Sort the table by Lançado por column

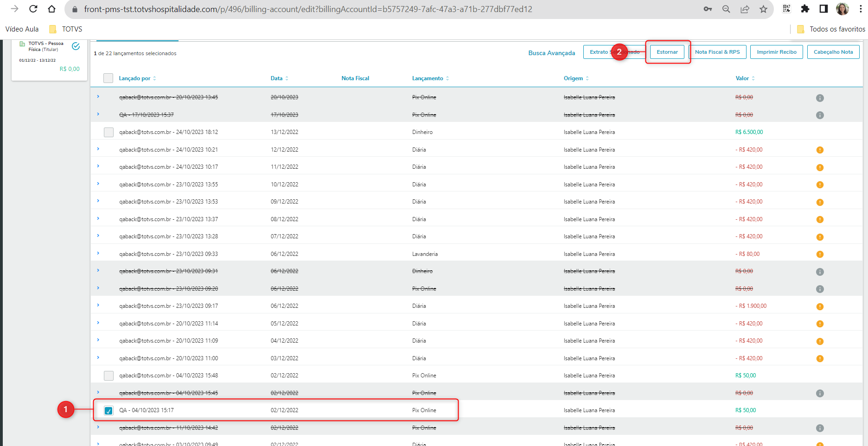[x=137, y=78]
